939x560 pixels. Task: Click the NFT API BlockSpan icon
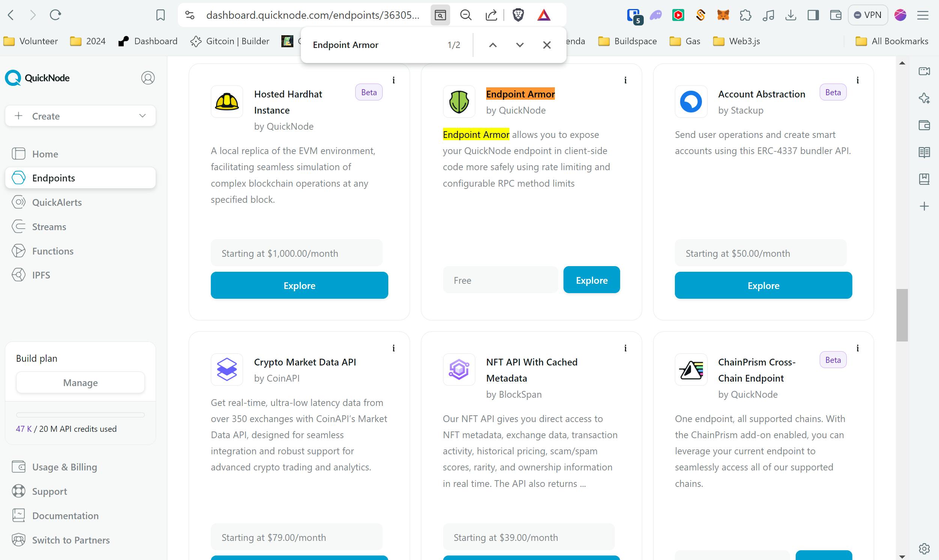pyautogui.click(x=460, y=370)
